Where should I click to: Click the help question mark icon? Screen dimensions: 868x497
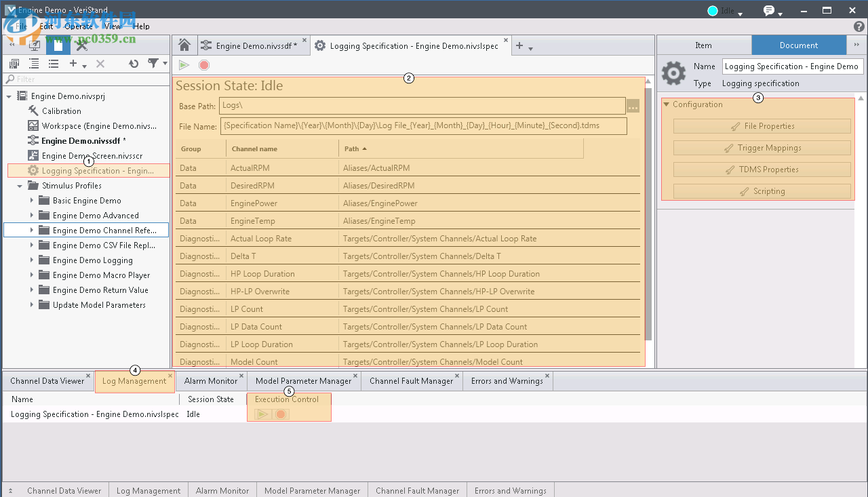click(859, 26)
